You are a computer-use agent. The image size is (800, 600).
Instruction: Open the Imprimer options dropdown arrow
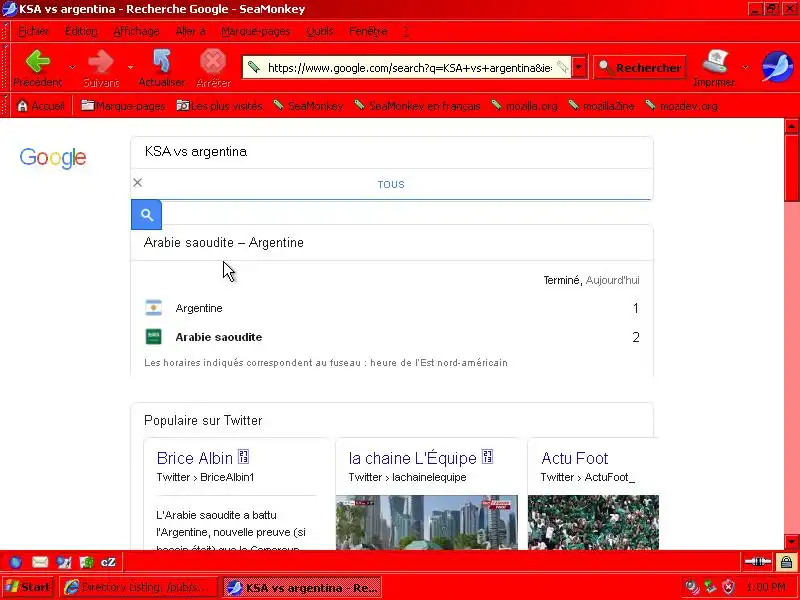[x=745, y=67]
